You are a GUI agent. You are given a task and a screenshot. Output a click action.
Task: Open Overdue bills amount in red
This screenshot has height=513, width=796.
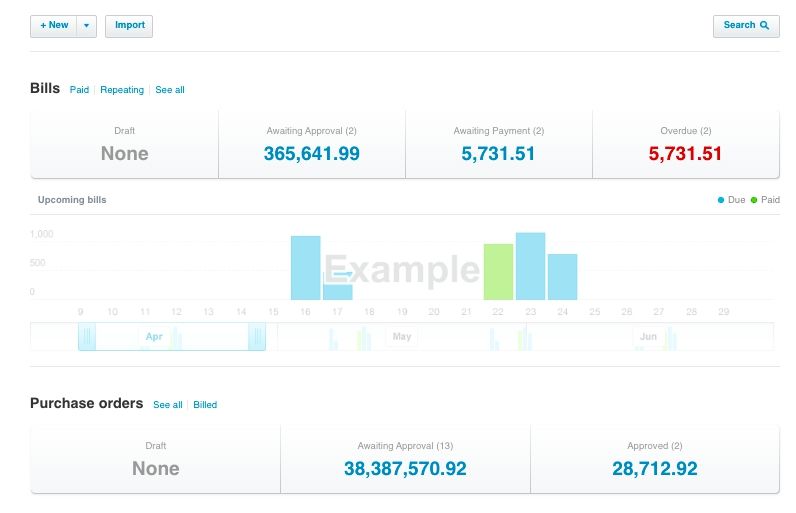click(685, 154)
